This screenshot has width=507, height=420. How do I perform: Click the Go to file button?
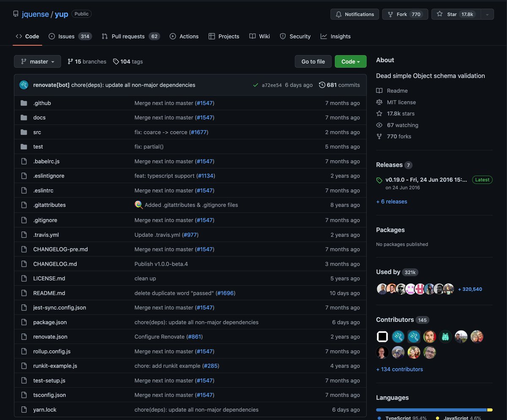(313, 61)
